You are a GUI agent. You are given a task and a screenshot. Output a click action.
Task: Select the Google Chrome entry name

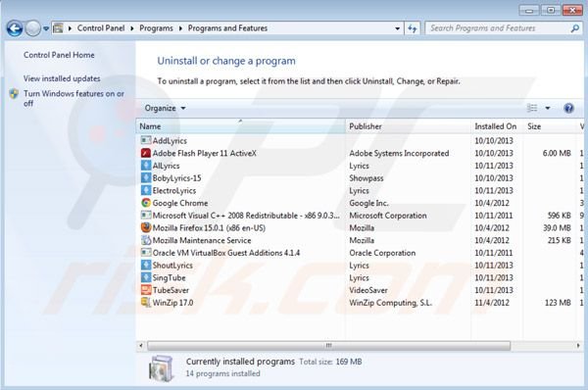(x=180, y=203)
